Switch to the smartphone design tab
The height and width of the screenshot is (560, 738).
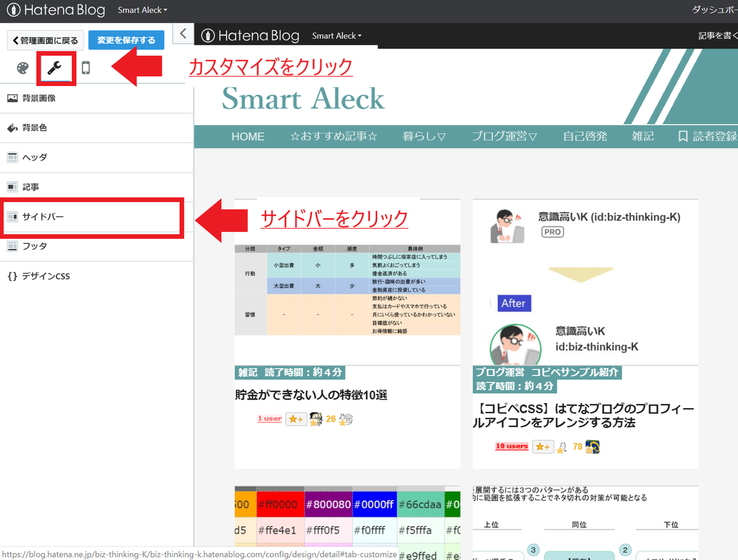[86, 68]
